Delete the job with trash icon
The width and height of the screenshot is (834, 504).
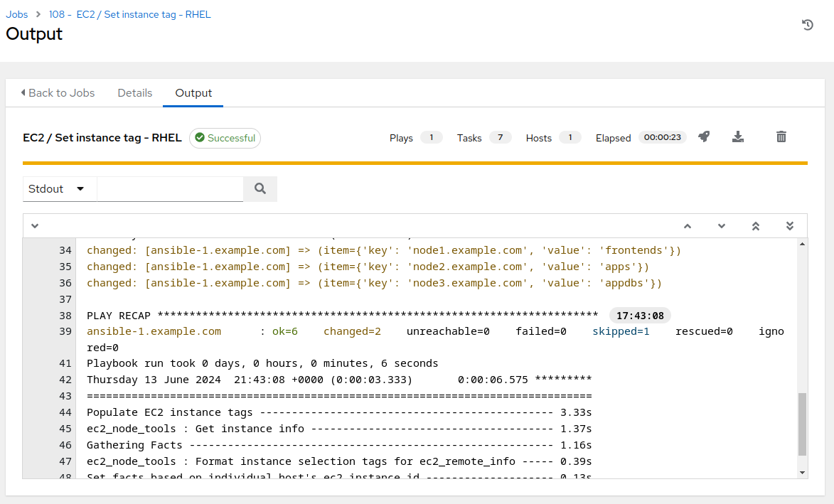click(x=781, y=137)
